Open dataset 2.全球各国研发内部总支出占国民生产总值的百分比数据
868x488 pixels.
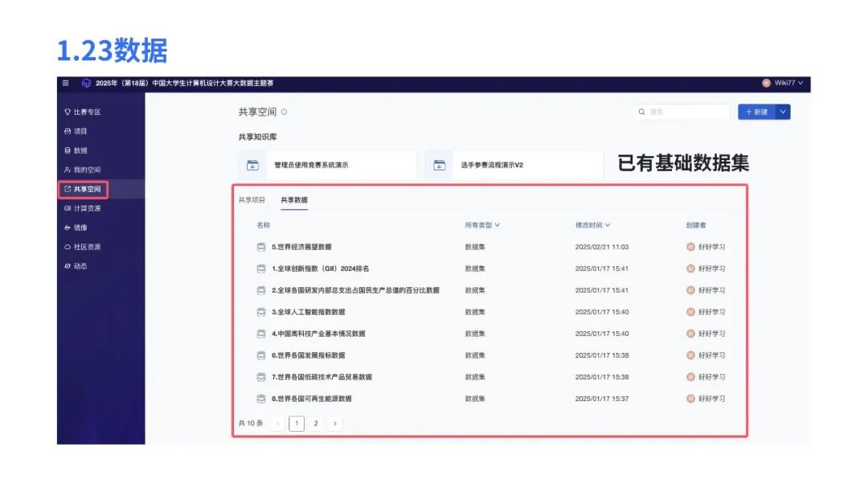click(355, 290)
